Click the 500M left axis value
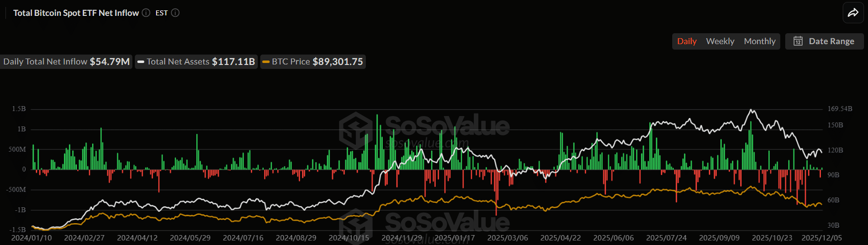This screenshot has width=868, height=245. [17, 149]
